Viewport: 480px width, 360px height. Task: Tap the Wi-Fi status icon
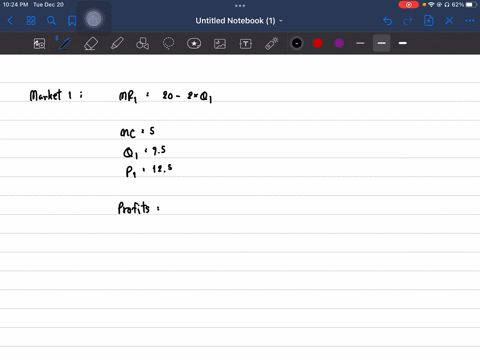(x=431, y=5)
